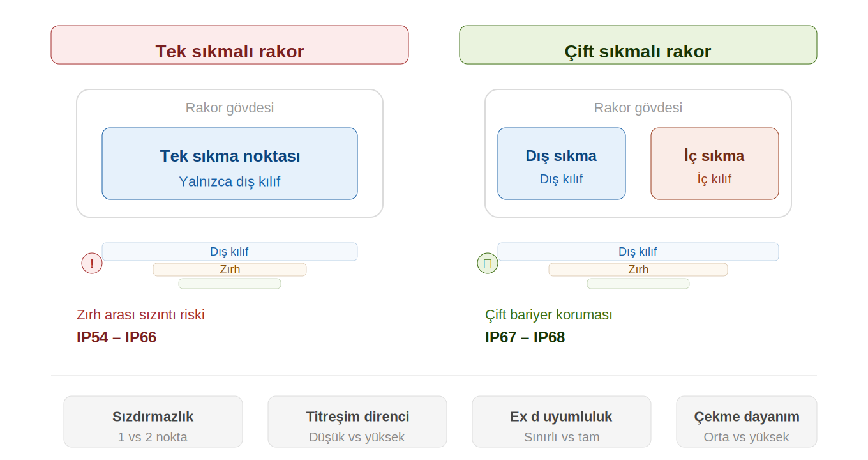Click the blue "Dış sıkma" box

[562, 164]
